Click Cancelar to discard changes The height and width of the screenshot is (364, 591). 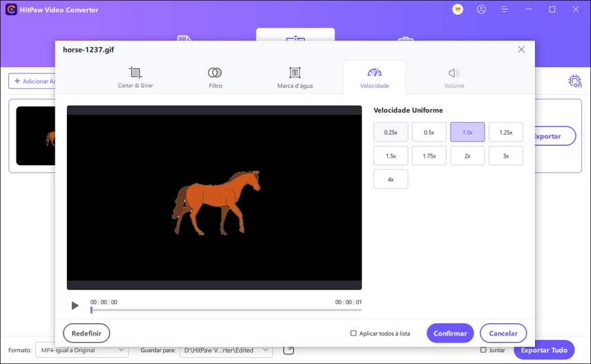coord(503,333)
